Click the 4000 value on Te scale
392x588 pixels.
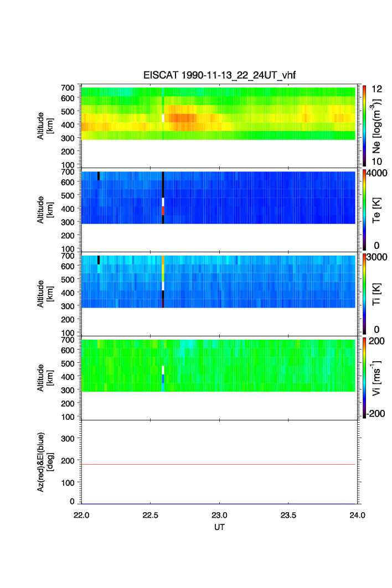(x=376, y=173)
